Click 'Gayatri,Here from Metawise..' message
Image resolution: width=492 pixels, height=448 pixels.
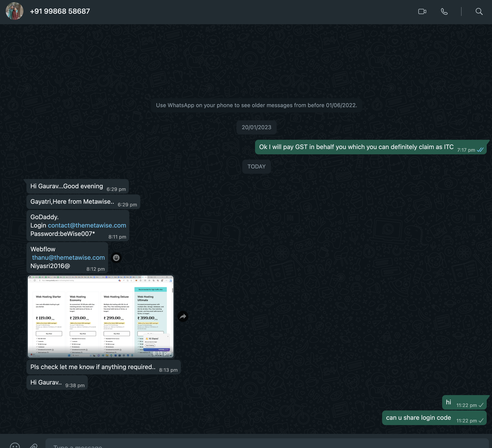[x=72, y=202]
